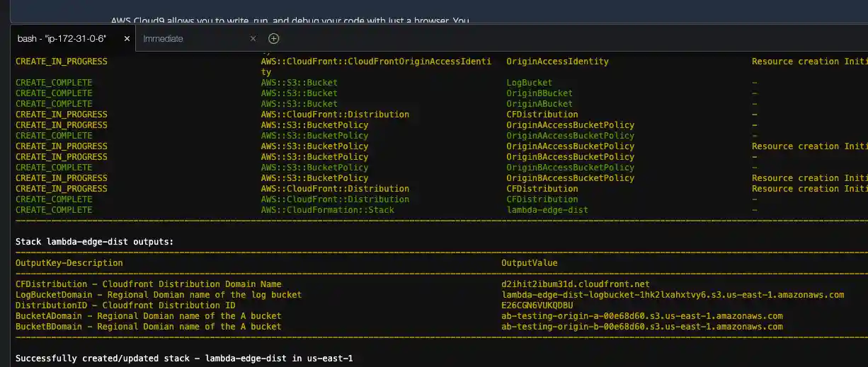Open a new tab with the plus icon
The image size is (868, 367).
click(x=274, y=39)
